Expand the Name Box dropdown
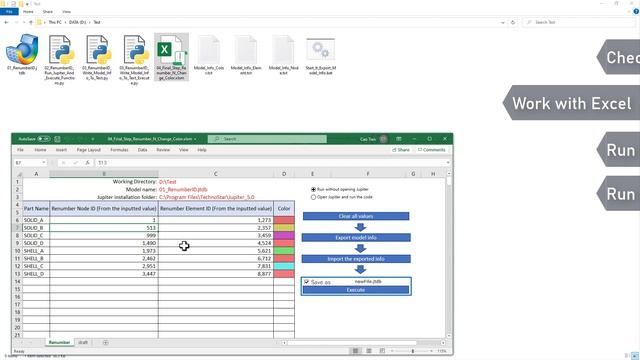The height and width of the screenshot is (360, 640). click(44, 162)
